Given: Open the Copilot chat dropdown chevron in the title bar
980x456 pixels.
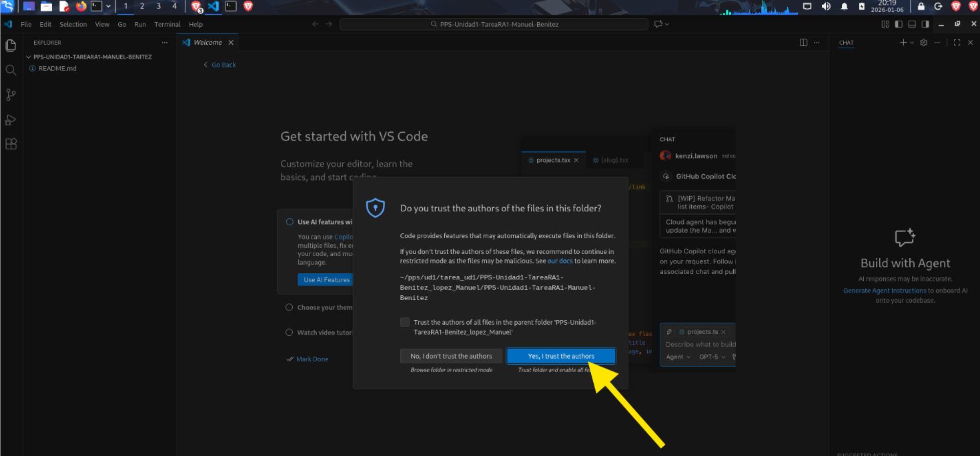Looking at the screenshot, I should pyautogui.click(x=666, y=24).
